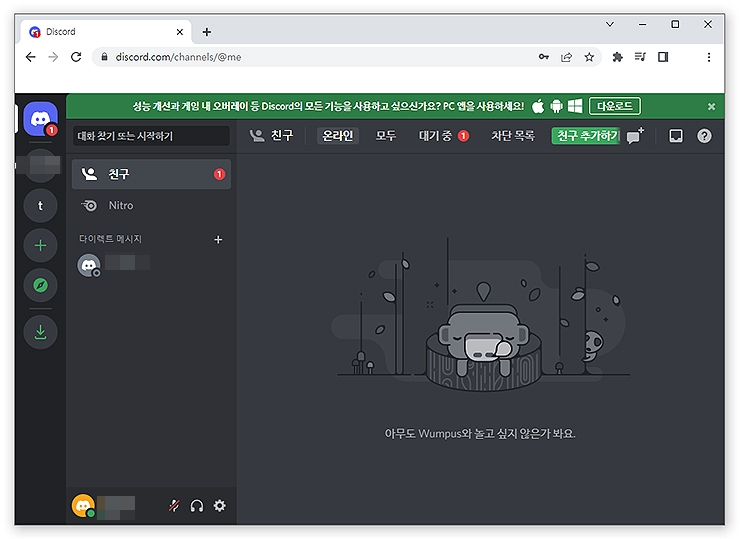Open saved passwords key icon
Image resolution: width=740 pixels, height=539 pixels.
click(x=544, y=57)
